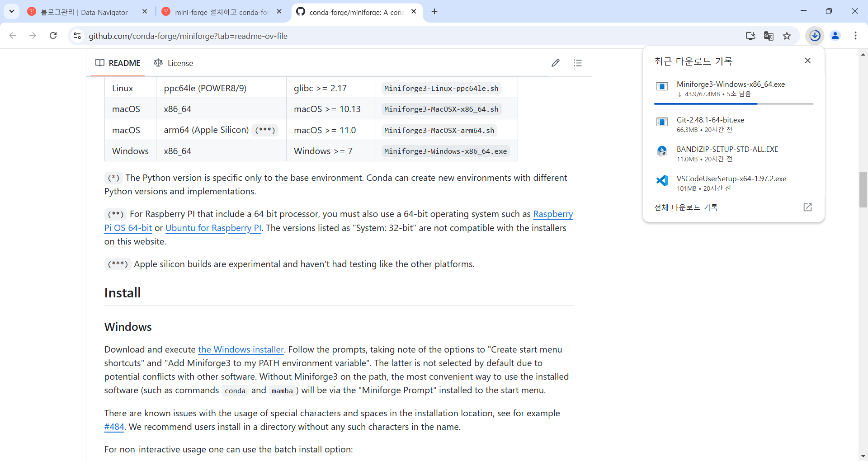Open issue #484 link
The width and height of the screenshot is (868, 461).
click(x=114, y=427)
